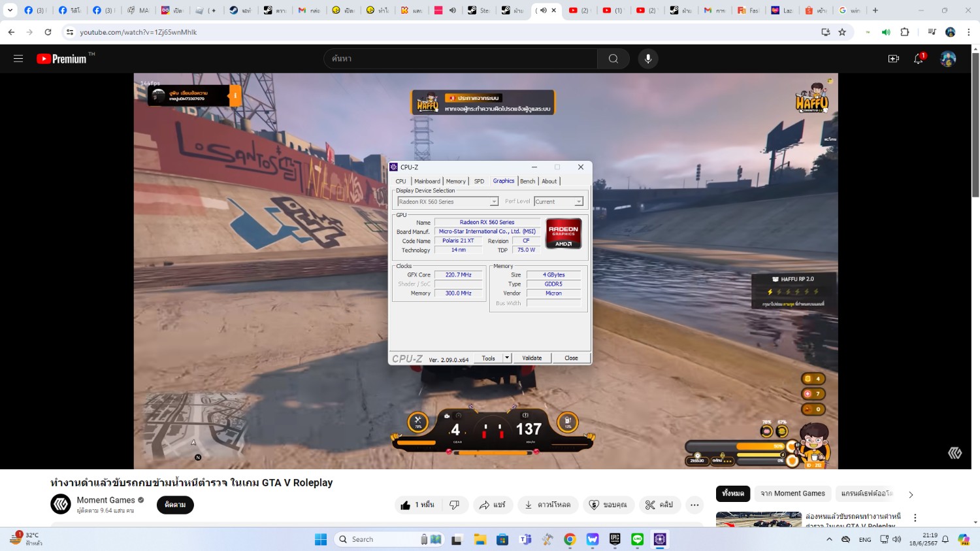Open Epic Games Launcher from taskbar
This screenshot has height=551, width=980.
click(x=615, y=539)
